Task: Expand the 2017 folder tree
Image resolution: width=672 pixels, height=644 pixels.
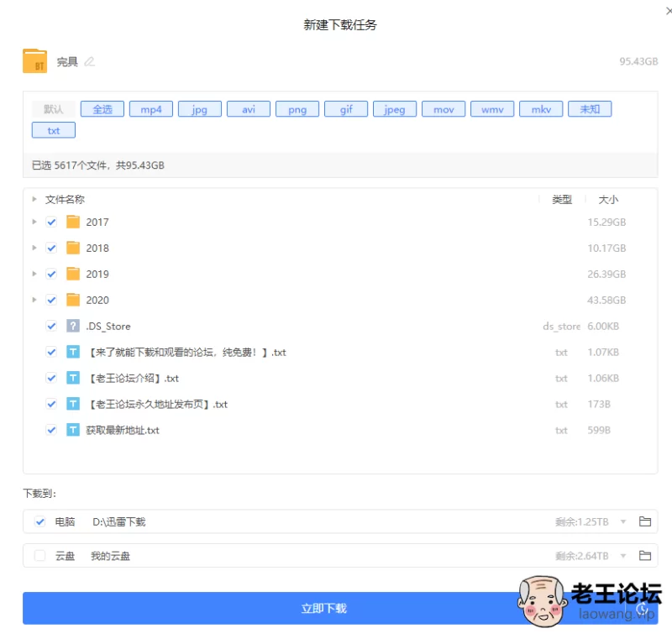Action: tap(34, 222)
